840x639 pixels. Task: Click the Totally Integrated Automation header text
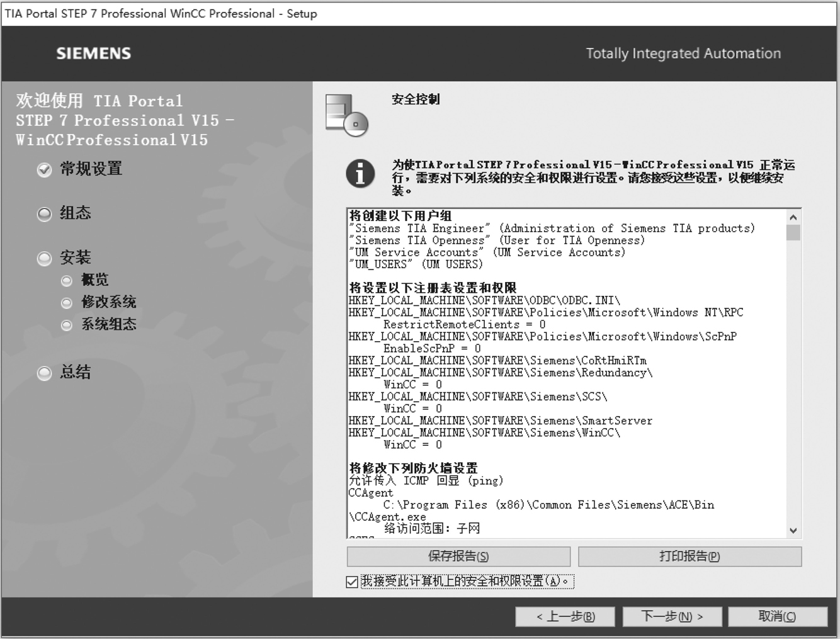[683, 54]
